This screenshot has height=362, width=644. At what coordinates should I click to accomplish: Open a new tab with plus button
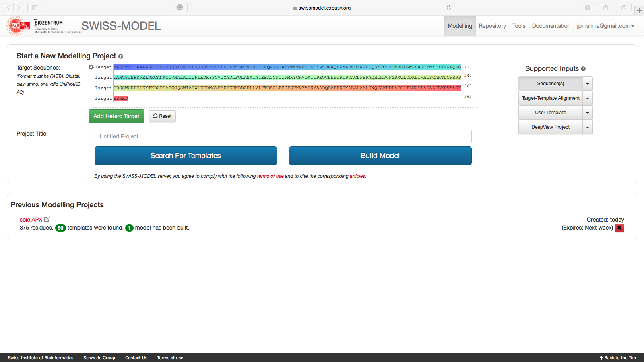point(639,10)
